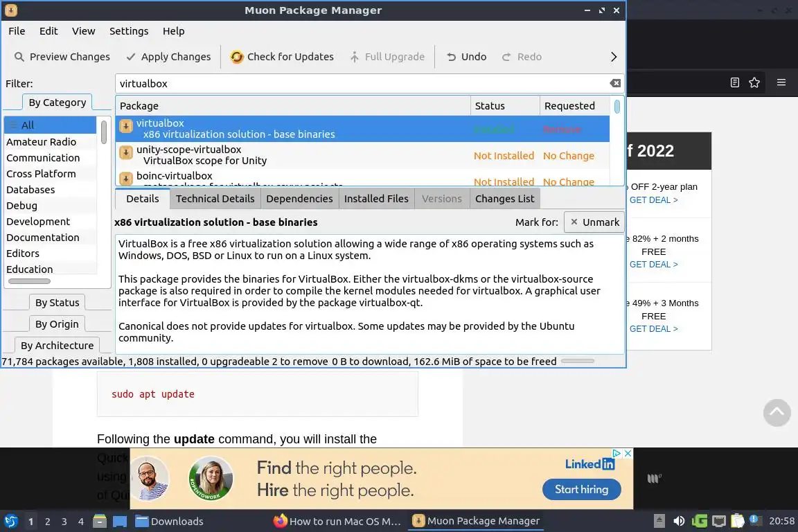Click the Apply Changes checkmark icon
798x532 pixels.
tap(131, 57)
